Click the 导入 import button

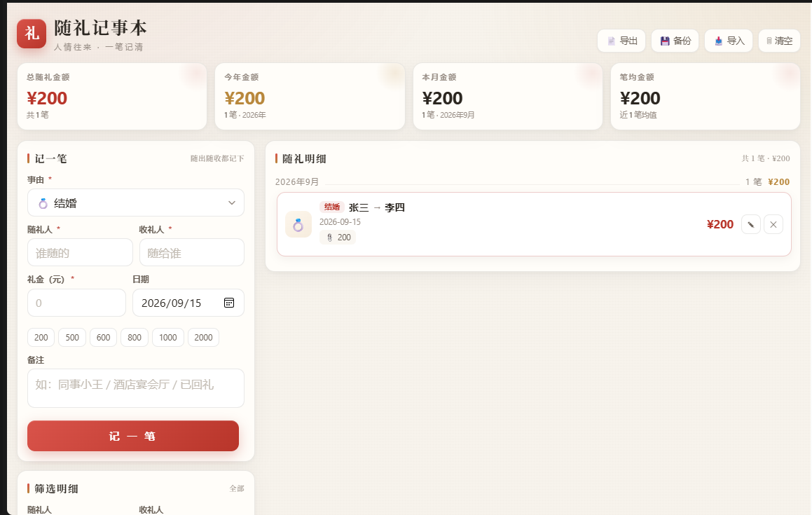point(729,41)
